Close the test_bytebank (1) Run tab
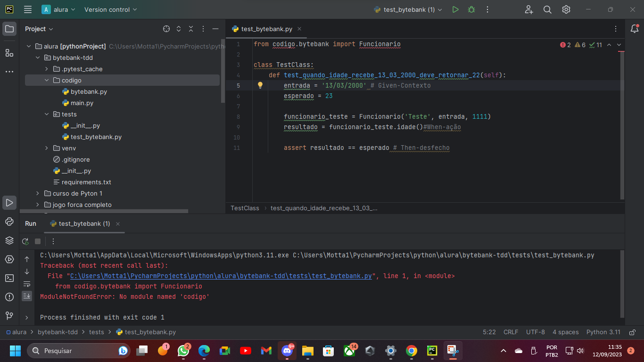 coord(118,224)
